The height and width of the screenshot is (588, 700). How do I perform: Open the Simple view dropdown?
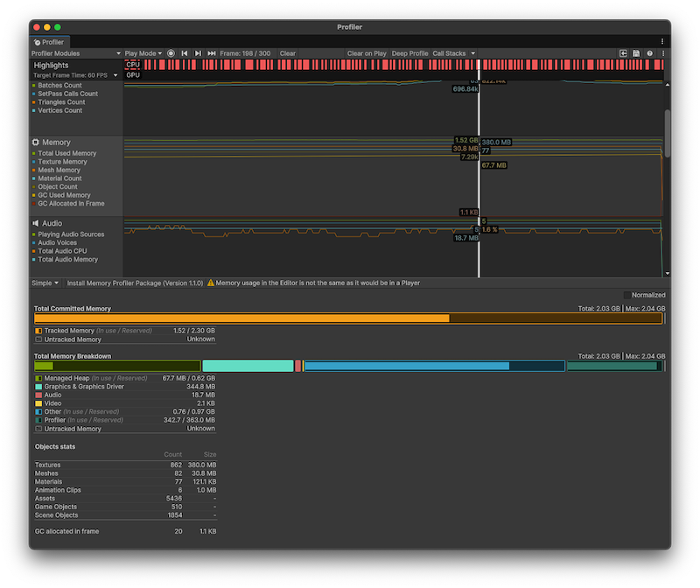point(42,283)
